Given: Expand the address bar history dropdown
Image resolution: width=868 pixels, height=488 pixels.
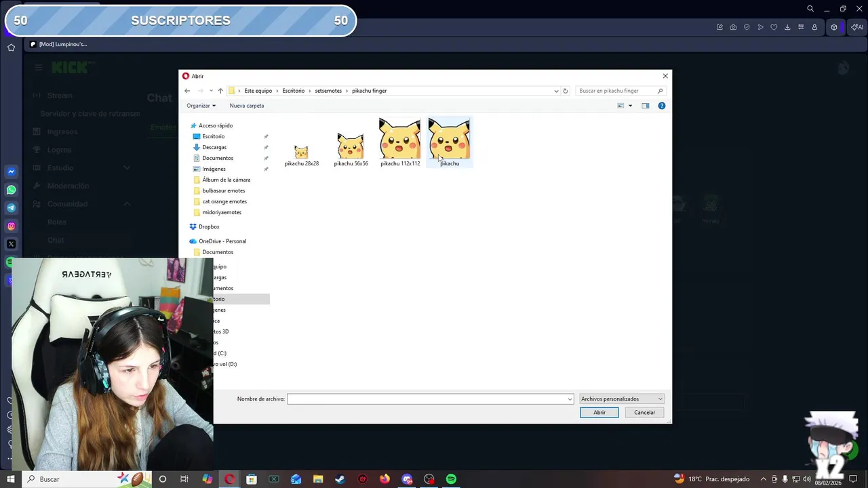Looking at the screenshot, I should (557, 91).
